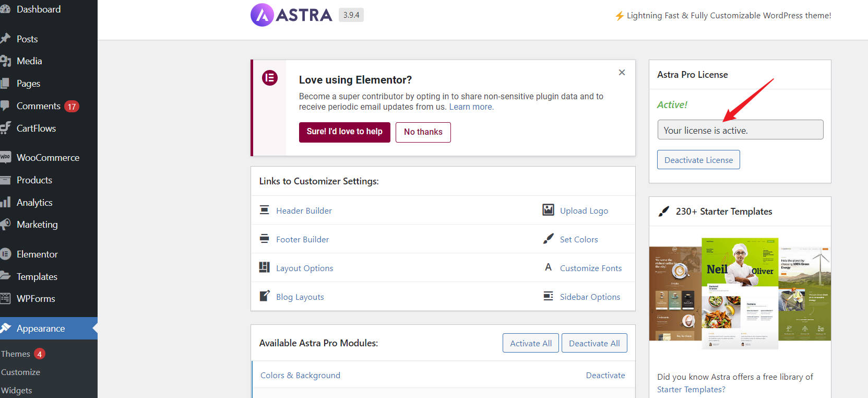This screenshot has width=868, height=398.
Task: Click the Comments bubble icon in sidebar
Action: [5, 106]
